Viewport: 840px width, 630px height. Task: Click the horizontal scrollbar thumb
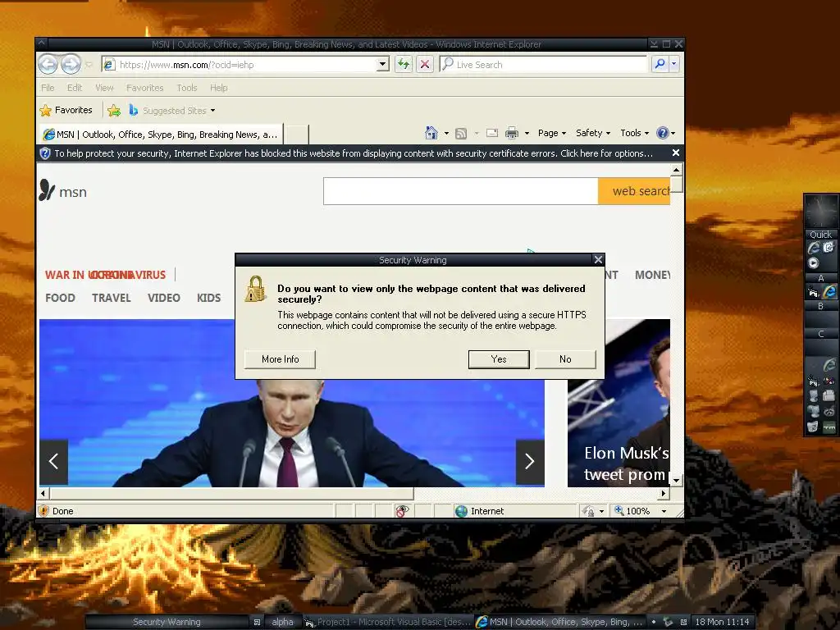(x=231, y=493)
